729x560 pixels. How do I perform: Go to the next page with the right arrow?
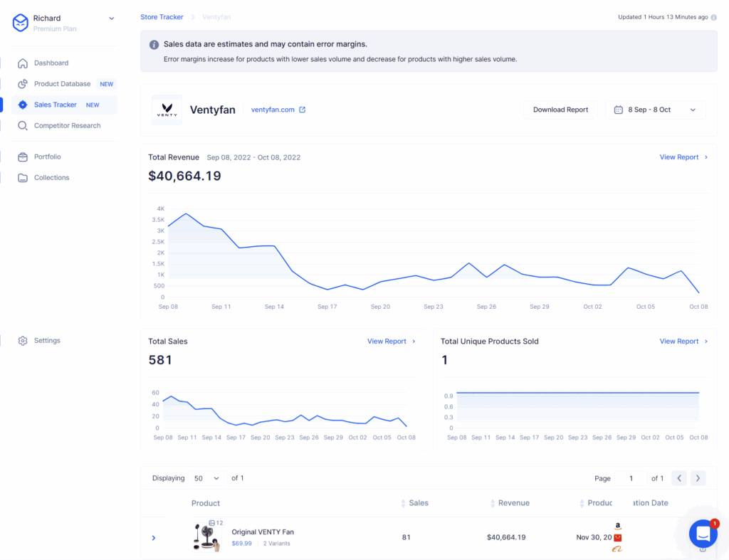[x=698, y=478]
